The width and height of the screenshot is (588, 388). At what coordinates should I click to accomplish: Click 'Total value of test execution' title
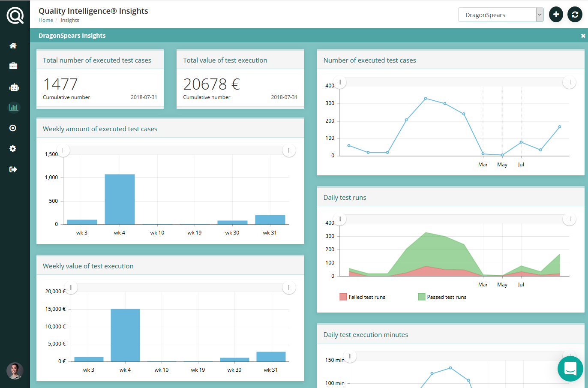tap(225, 60)
